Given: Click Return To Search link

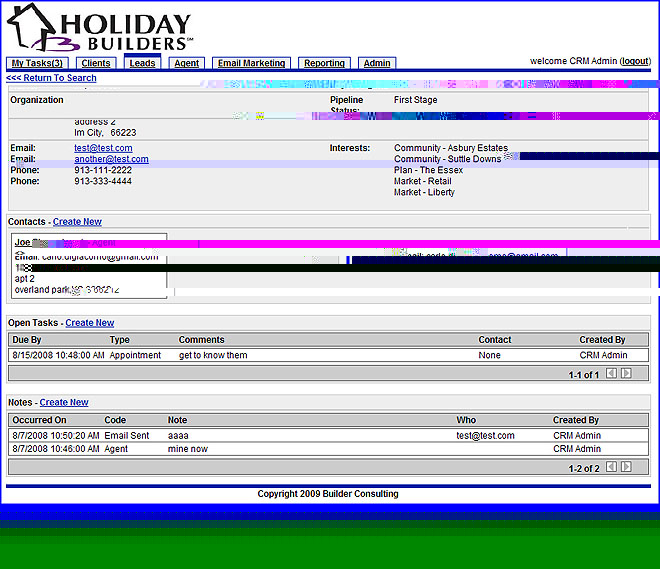Looking at the screenshot, I should 51,78.
